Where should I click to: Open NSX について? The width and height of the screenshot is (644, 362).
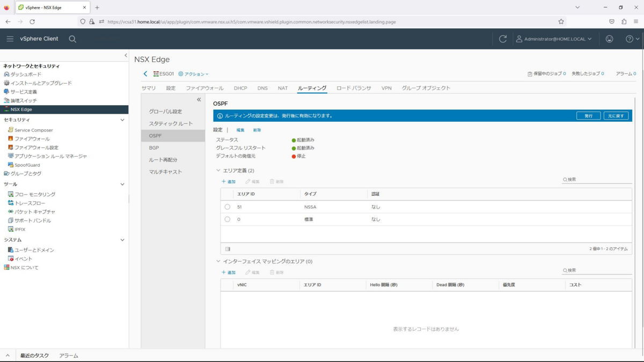coord(24,268)
